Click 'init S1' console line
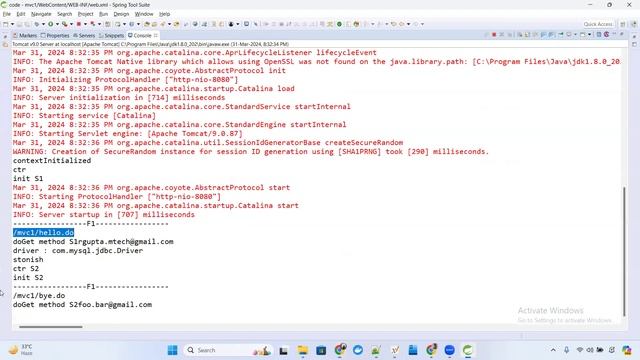 pyautogui.click(x=28, y=178)
